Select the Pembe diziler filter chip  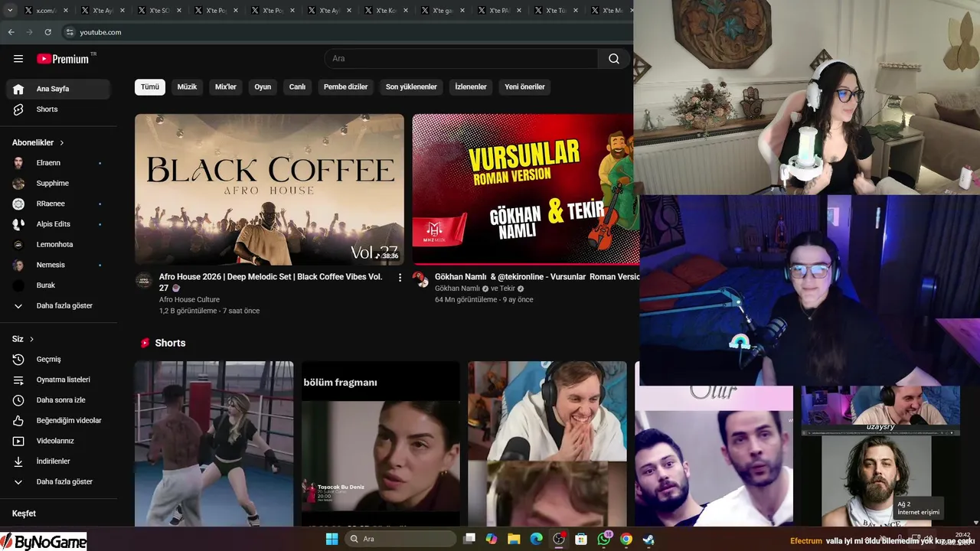point(346,86)
